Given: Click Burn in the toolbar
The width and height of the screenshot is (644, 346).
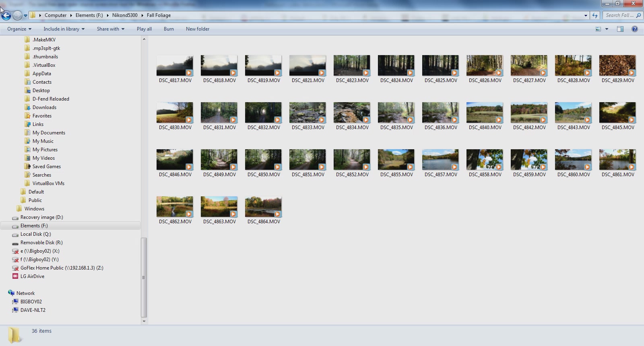Looking at the screenshot, I should pyautogui.click(x=169, y=29).
